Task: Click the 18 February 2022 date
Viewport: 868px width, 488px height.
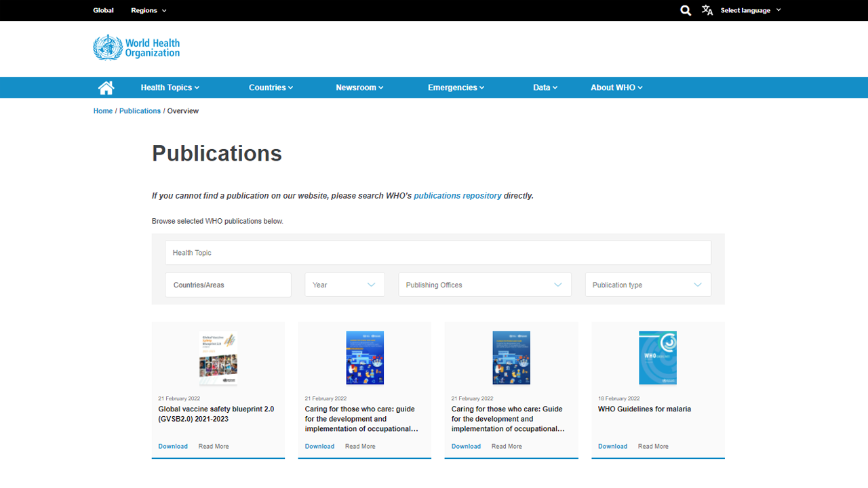Action: click(618, 399)
